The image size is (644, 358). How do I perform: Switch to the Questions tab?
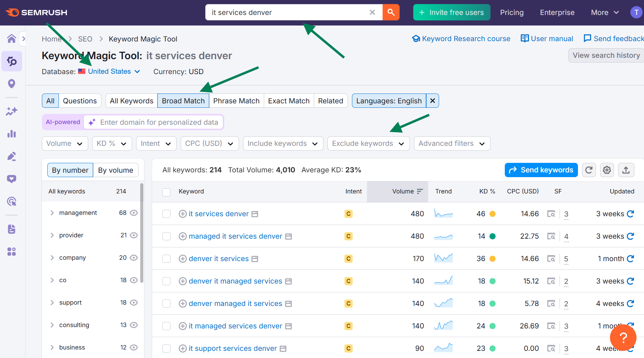(x=80, y=101)
